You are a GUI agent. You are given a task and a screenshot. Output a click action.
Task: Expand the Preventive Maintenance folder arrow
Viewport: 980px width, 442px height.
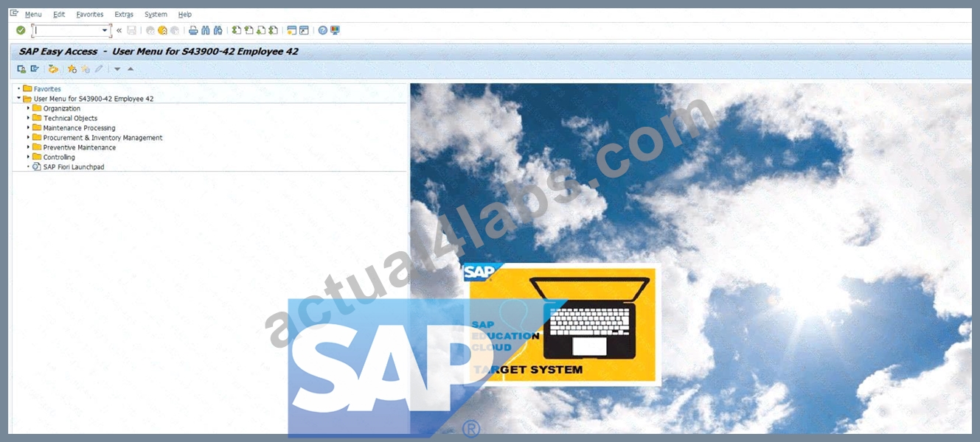tap(29, 147)
